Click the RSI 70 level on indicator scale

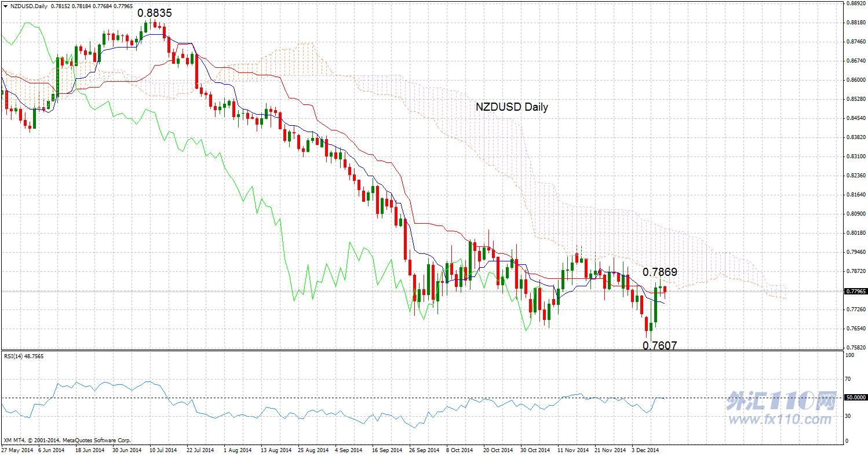(x=849, y=379)
